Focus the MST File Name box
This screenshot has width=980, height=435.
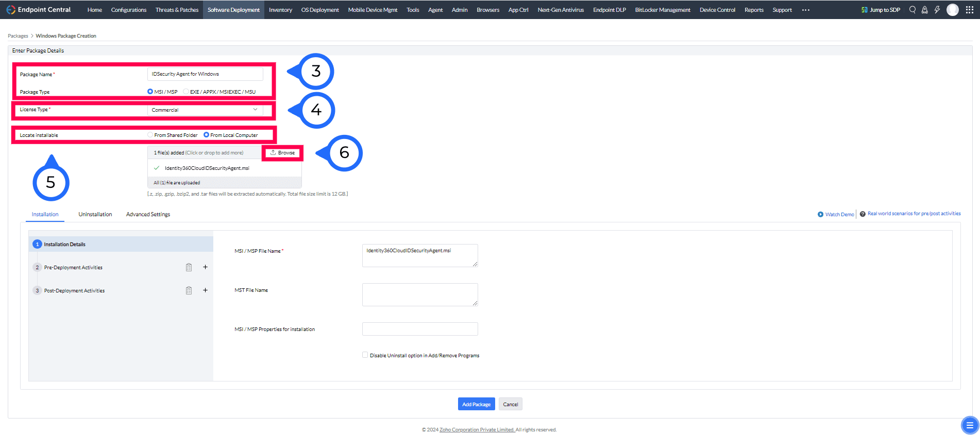420,294
